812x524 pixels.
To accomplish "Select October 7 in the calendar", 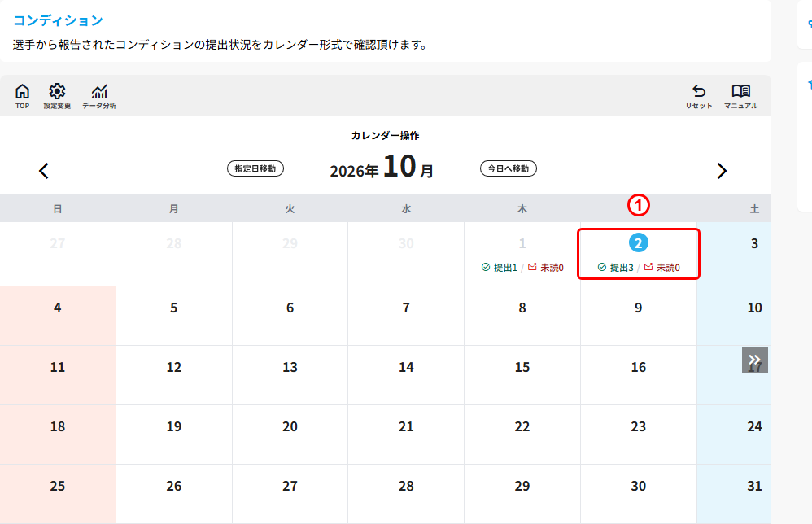I will click(406, 308).
